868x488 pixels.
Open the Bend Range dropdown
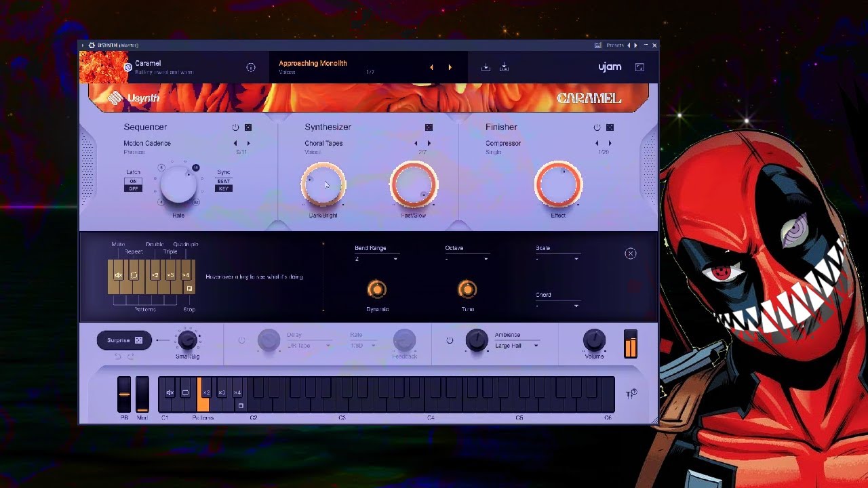(x=376, y=259)
